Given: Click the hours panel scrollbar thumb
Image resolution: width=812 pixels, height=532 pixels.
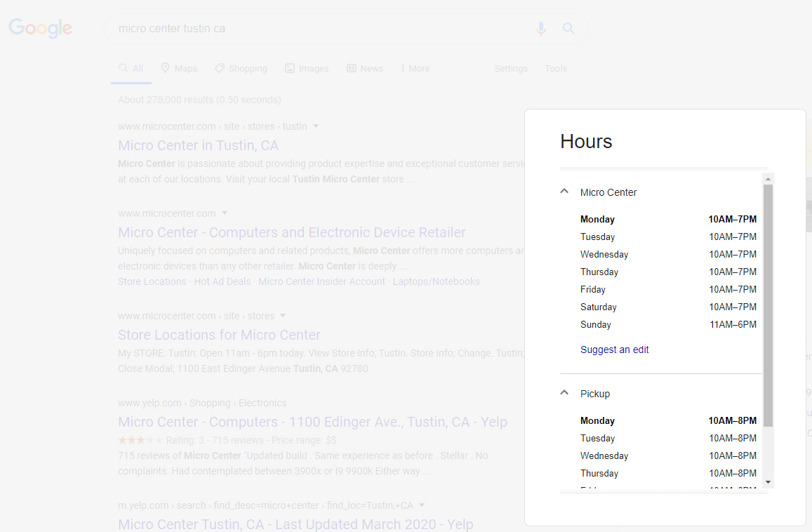Looking at the screenshot, I should tap(768, 305).
